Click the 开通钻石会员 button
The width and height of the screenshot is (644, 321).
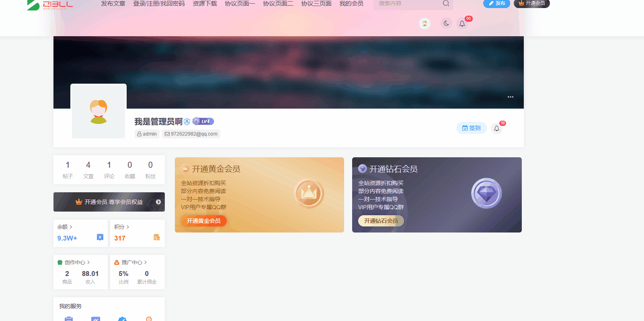[x=381, y=221]
